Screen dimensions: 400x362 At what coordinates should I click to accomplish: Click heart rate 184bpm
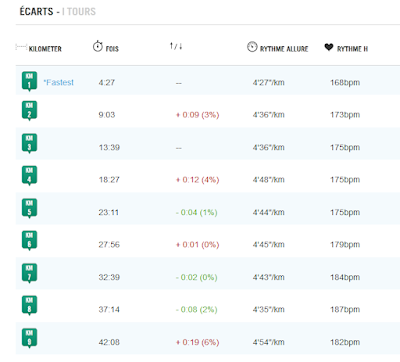click(x=345, y=277)
